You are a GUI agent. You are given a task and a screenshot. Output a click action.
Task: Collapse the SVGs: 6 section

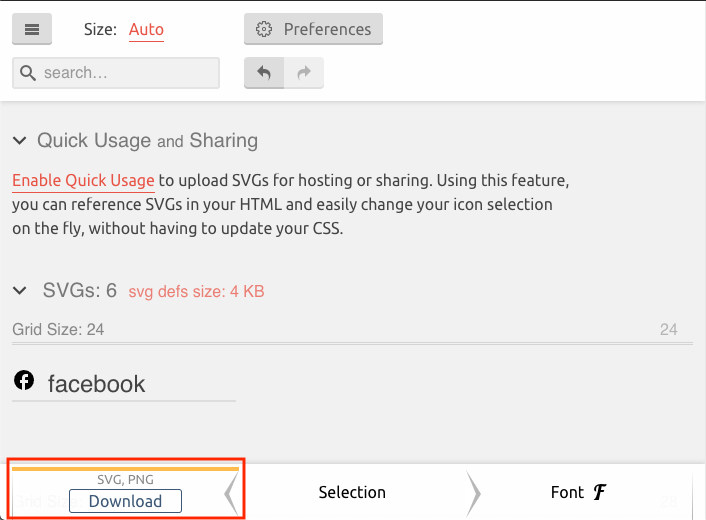[20, 290]
